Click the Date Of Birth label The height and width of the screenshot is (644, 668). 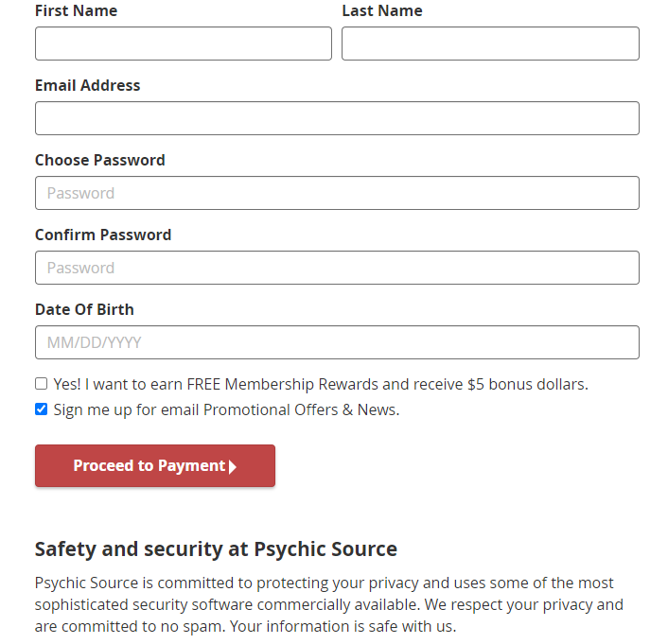[x=84, y=309]
